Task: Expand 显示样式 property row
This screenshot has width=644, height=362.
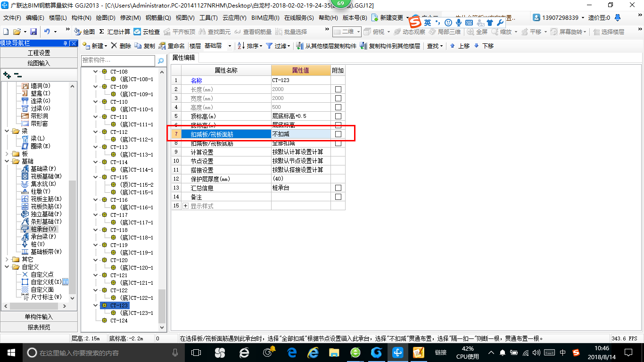Action: (185, 206)
